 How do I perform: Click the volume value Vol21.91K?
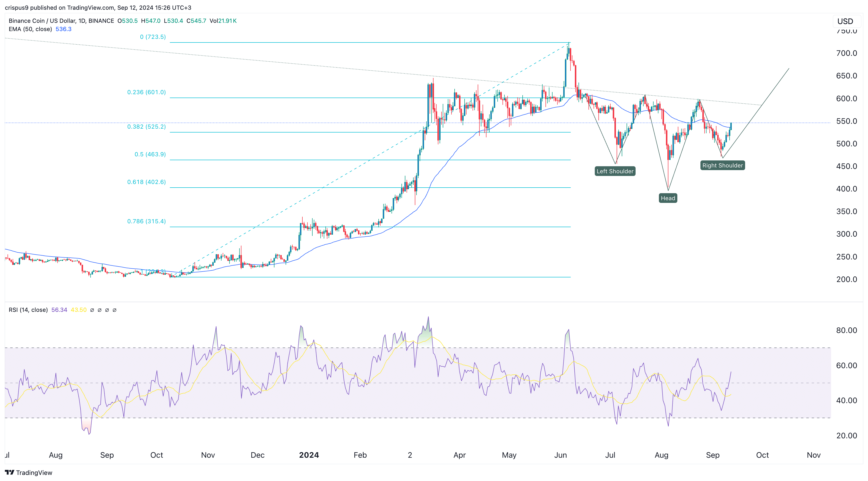223,21
